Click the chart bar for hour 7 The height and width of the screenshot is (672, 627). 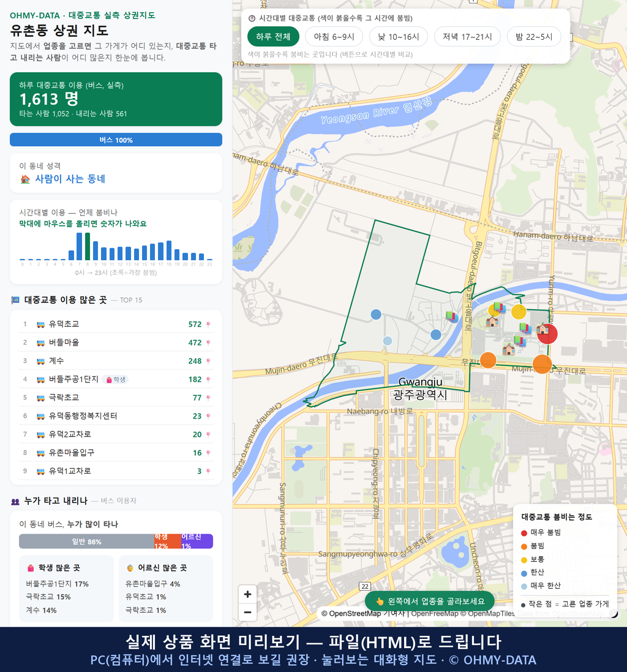(x=80, y=246)
